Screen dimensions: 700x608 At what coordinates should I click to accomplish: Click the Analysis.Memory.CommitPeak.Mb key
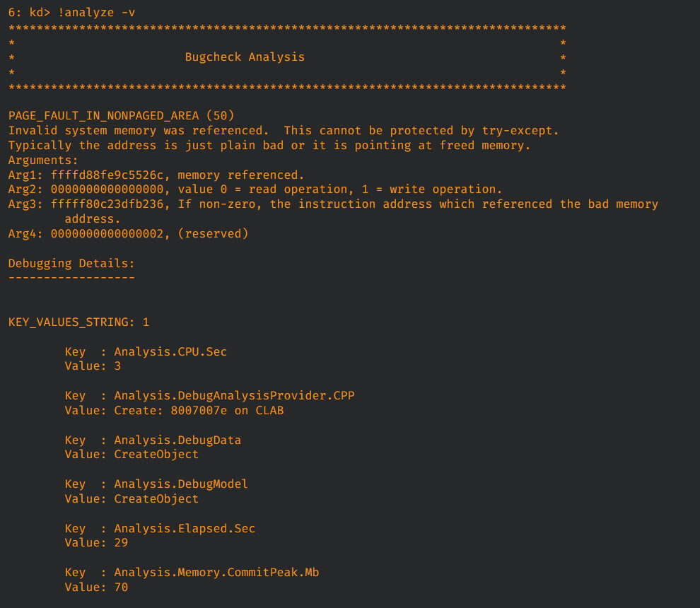pos(216,572)
